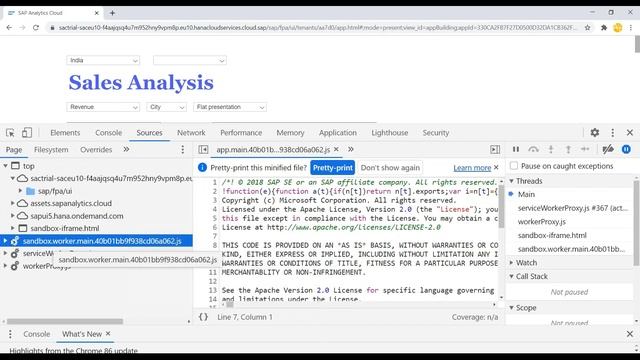The image size is (640, 360).
Task: Open Sources navigator three-dot menu
Action: [182, 149]
